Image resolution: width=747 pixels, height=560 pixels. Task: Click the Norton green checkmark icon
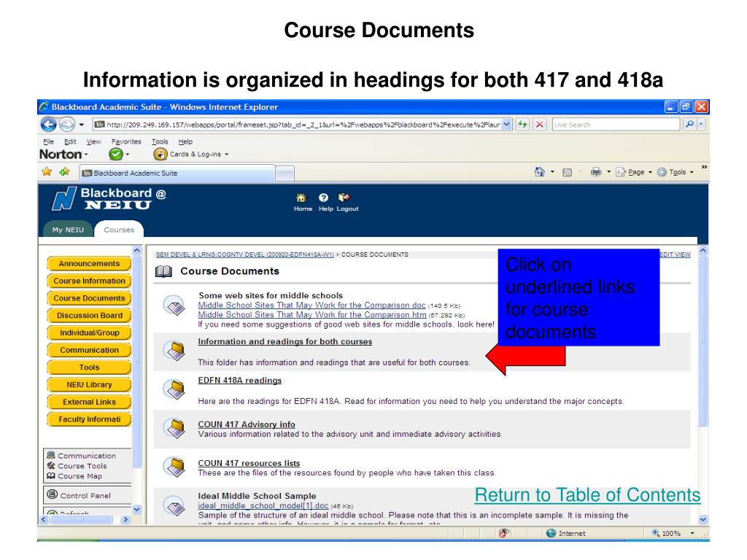click(x=115, y=155)
